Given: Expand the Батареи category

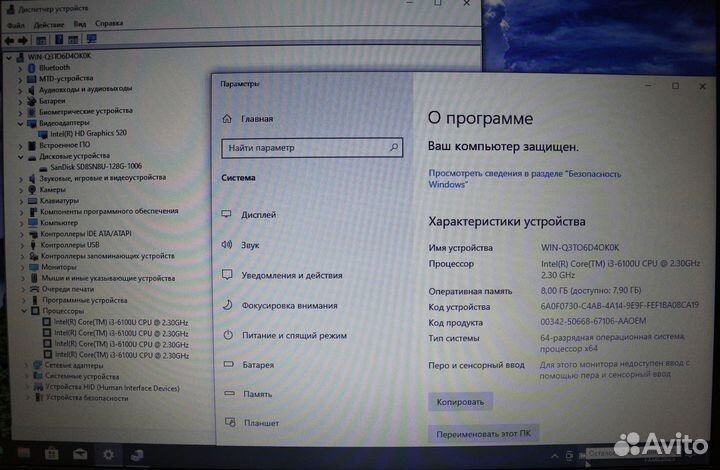Looking at the screenshot, I should (x=20, y=101).
